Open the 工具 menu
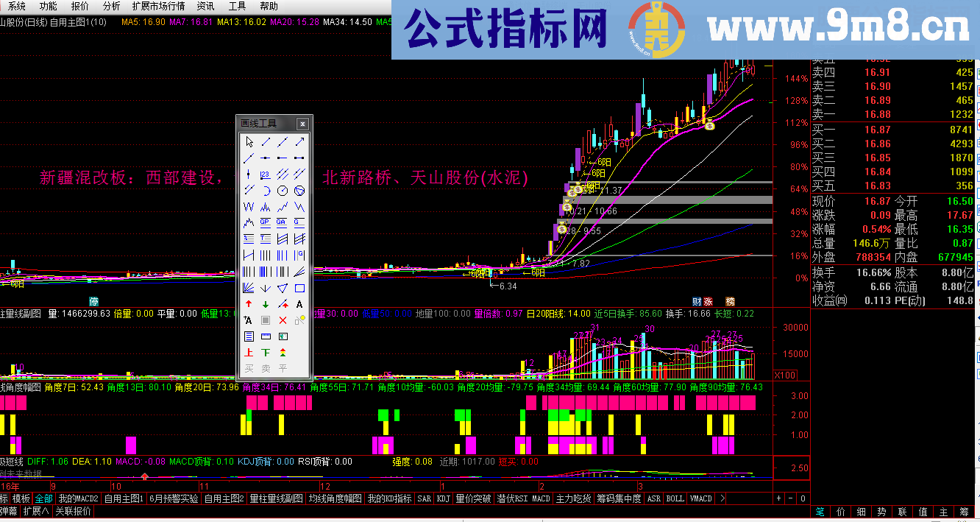The width and height of the screenshot is (980, 522). coord(238,7)
